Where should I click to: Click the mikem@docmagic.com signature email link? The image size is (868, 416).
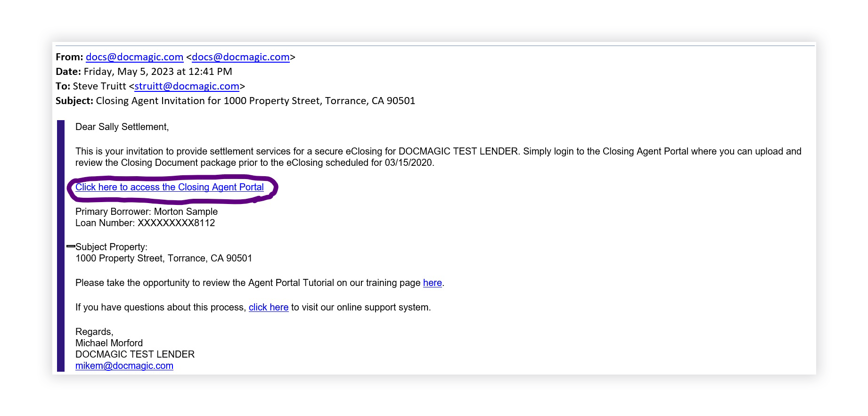tap(124, 366)
